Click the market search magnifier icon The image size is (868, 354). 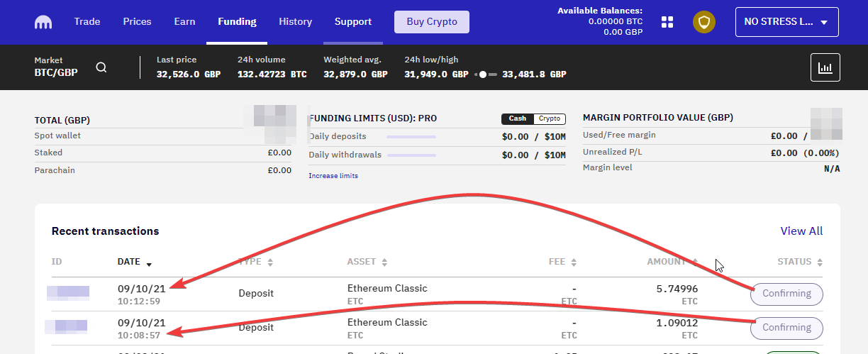[101, 67]
